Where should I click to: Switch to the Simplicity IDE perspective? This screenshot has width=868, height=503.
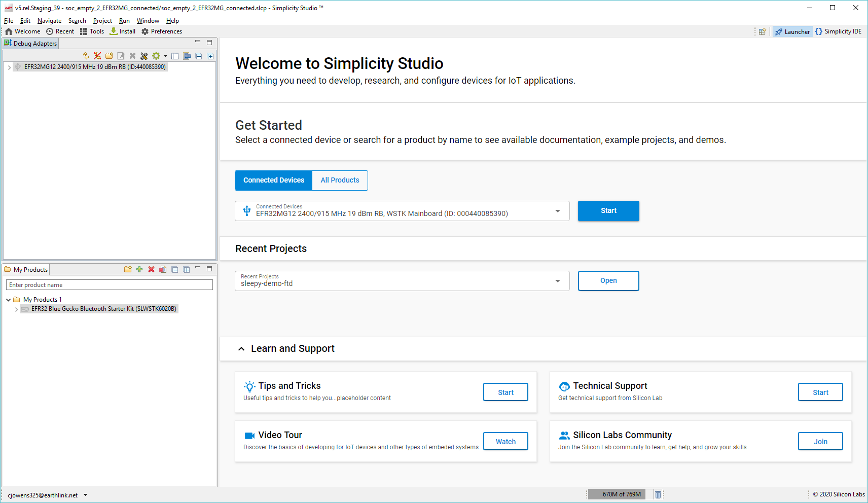point(838,31)
